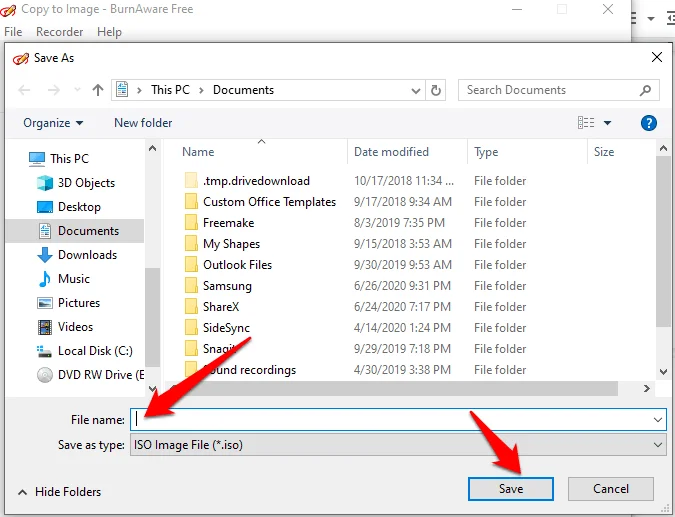Click the back navigation arrow

24,90
